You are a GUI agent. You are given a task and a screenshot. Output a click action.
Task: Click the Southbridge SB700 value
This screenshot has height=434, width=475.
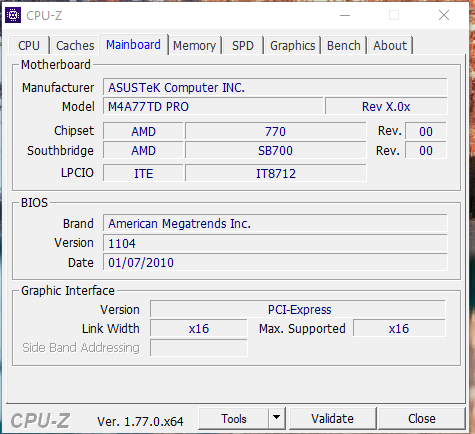pyautogui.click(x=276, y=151)
